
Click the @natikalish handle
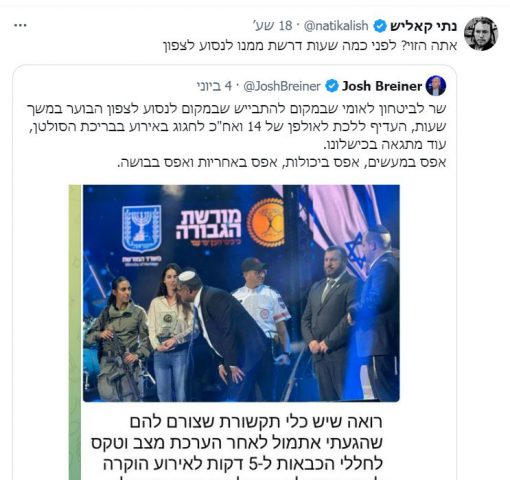tap(336, 26)
